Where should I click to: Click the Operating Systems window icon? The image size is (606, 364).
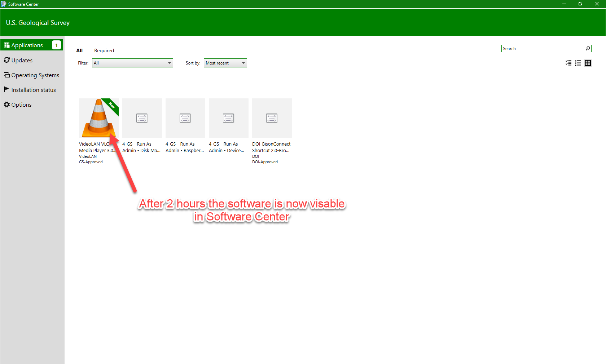pyautogui.click(x=6, y=75)
